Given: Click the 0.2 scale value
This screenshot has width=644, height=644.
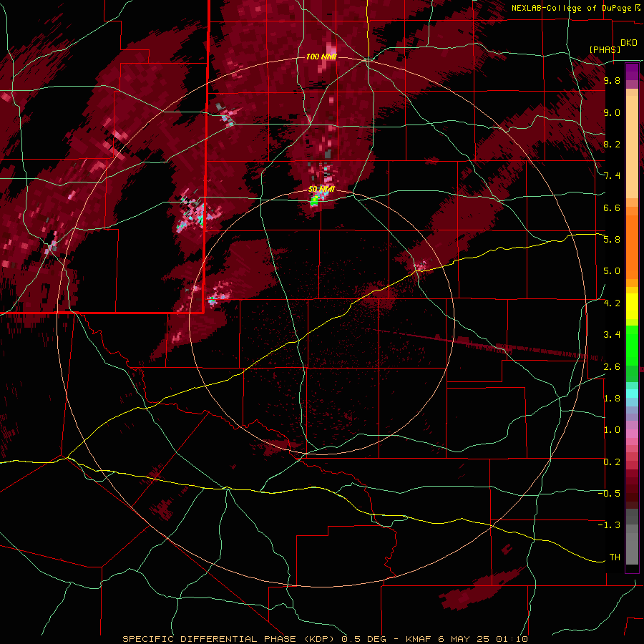Looking at the screenshot, I should pos(612,462).
